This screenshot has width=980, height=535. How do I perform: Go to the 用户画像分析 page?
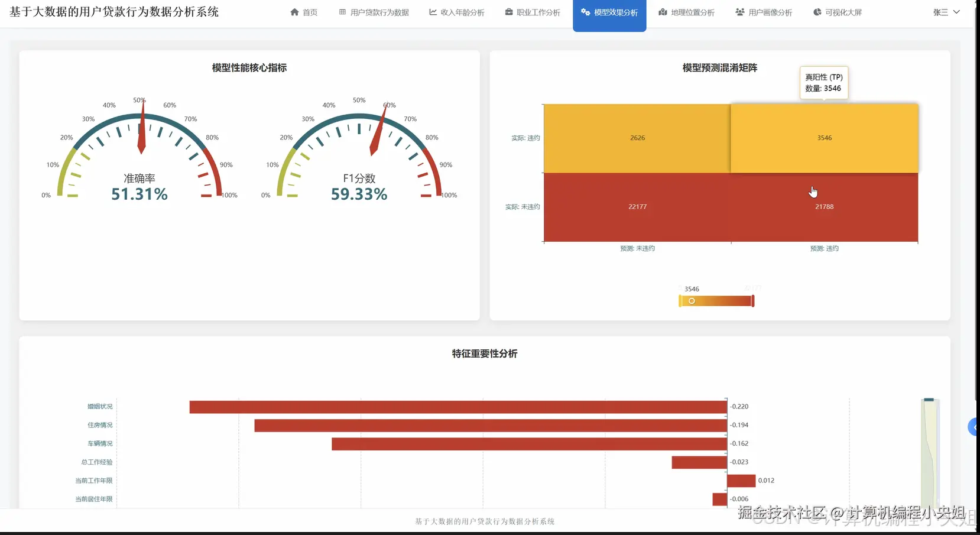(764, 12)
